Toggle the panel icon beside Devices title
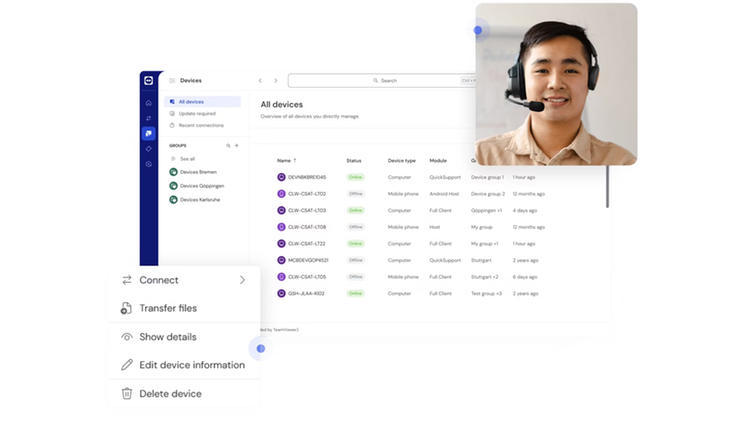This screenshot has width=750, height=424. 172,80
